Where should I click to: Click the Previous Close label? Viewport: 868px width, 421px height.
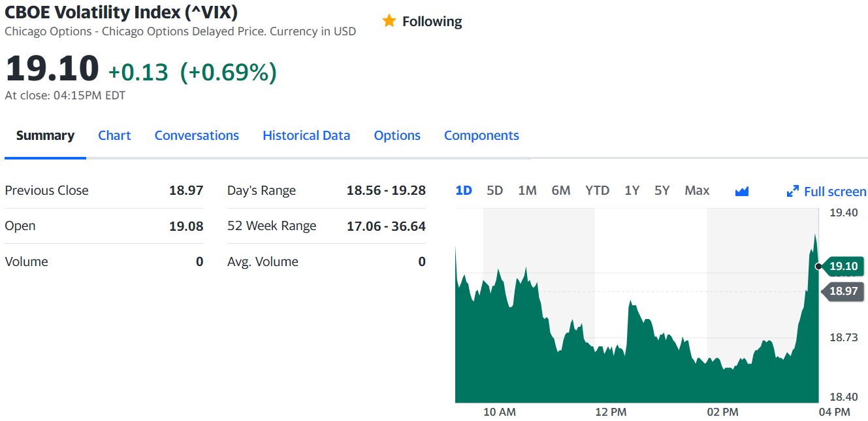46,190
